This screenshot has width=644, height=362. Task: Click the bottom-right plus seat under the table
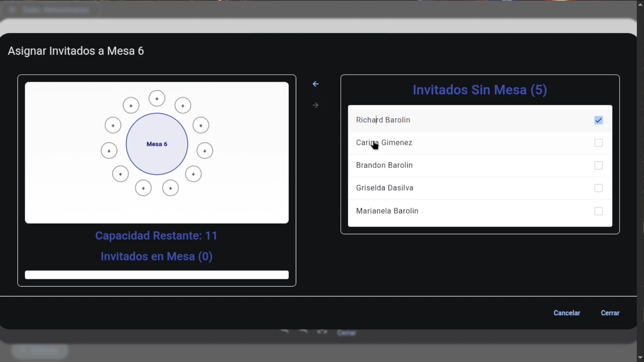(170, 188)
